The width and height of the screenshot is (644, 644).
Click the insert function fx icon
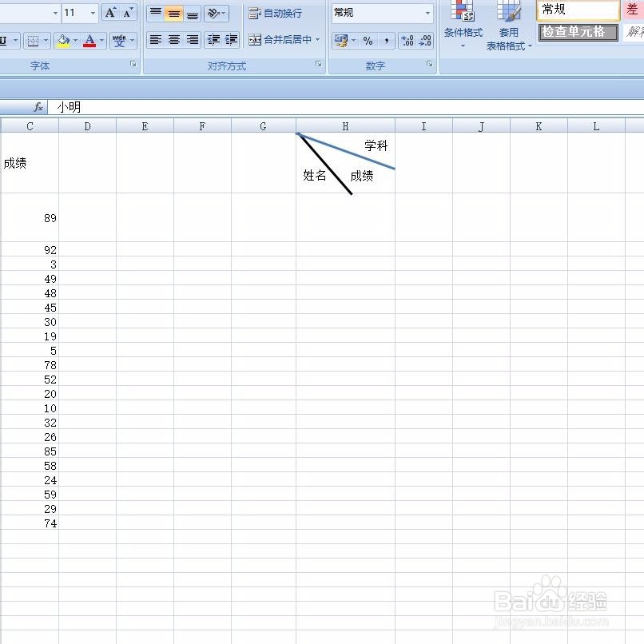(38, 107)
